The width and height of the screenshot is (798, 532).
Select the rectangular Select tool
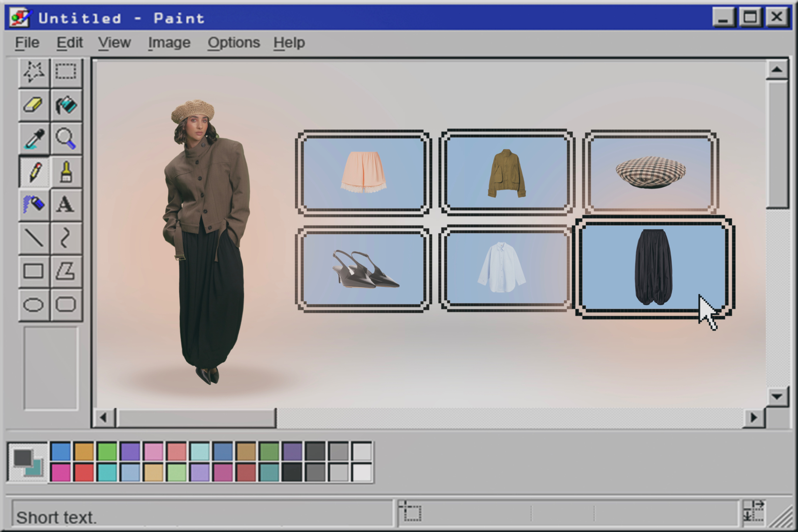coord(66,72)
